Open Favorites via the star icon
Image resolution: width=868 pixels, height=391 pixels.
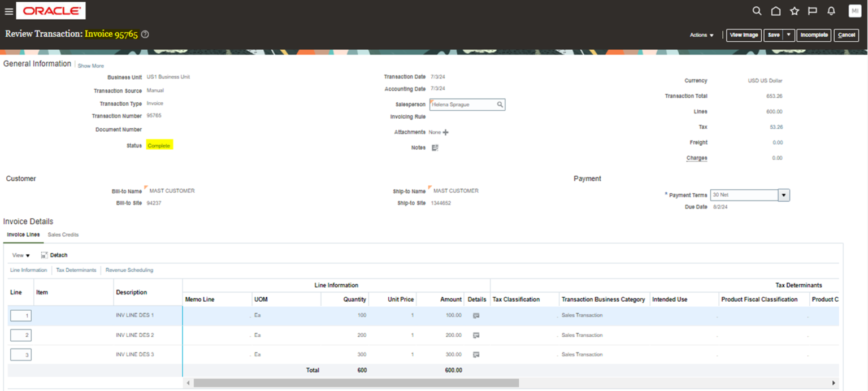[794, 11]
